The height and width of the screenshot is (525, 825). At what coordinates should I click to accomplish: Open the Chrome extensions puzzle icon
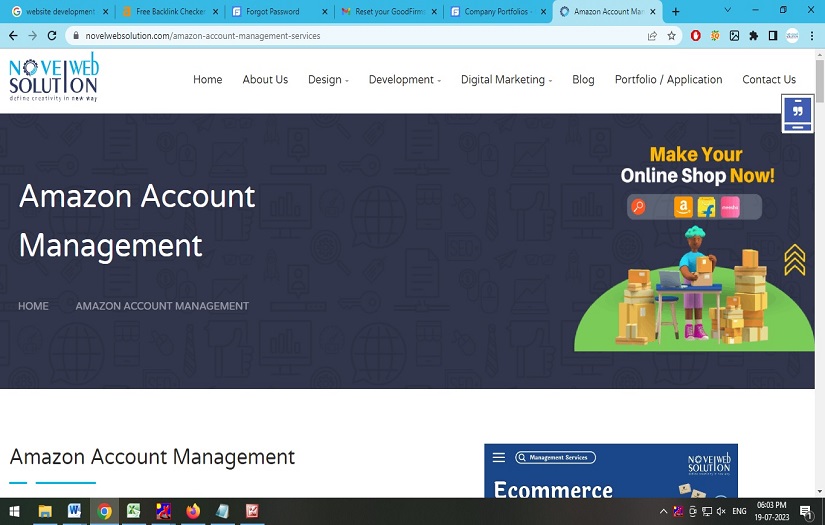click(753, 36)
